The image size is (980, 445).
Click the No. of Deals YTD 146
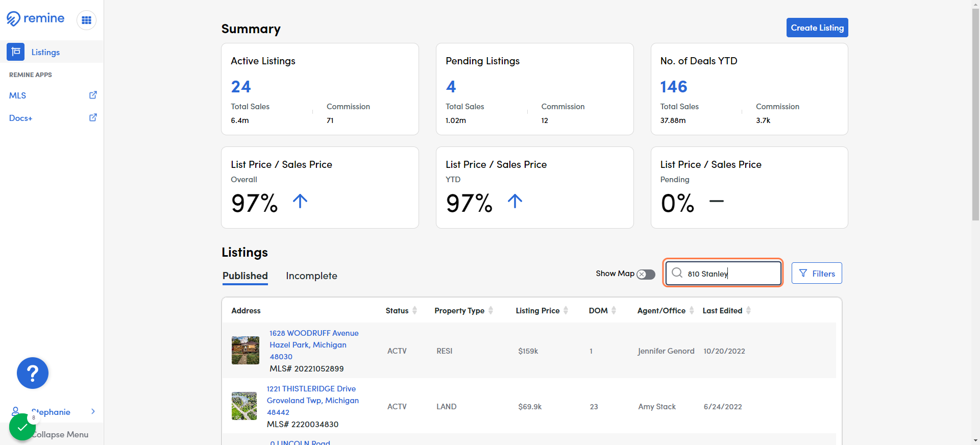674,87
